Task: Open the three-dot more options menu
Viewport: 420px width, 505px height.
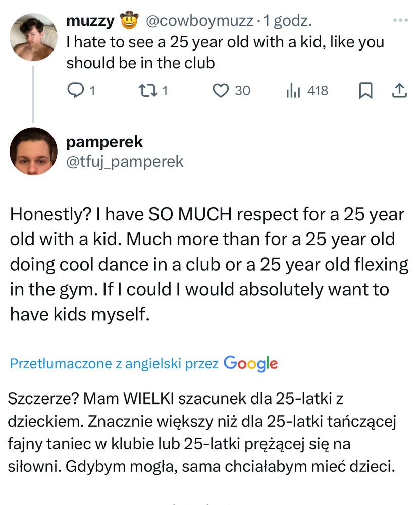Action: [x=400, y=21]
